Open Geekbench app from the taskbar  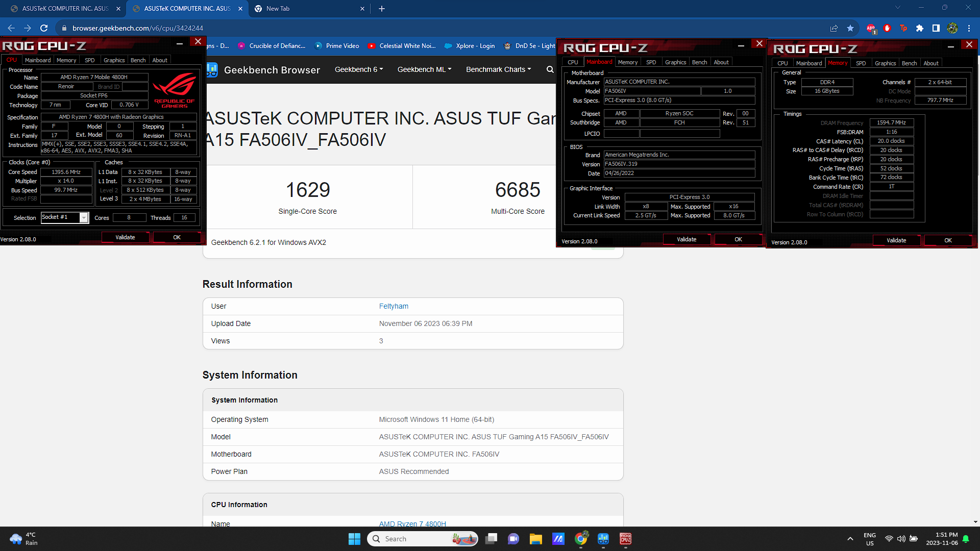pos(603,539)
